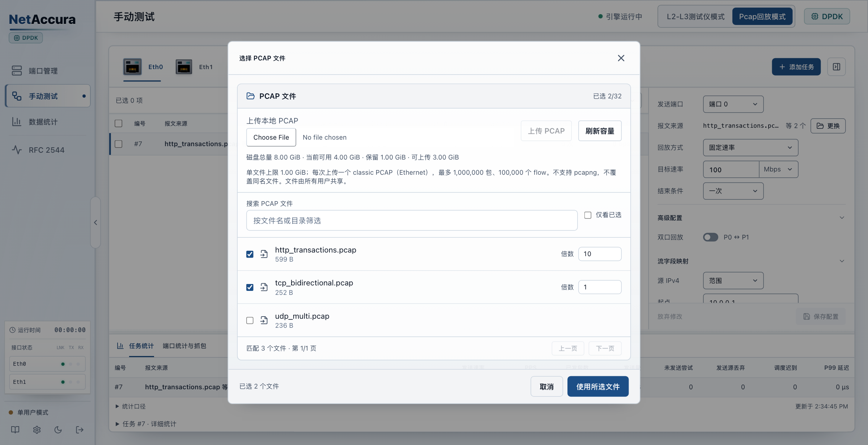Open 源 IPv4 dropdown showing 范围
The image size is (868, 445).
point(733,281)
